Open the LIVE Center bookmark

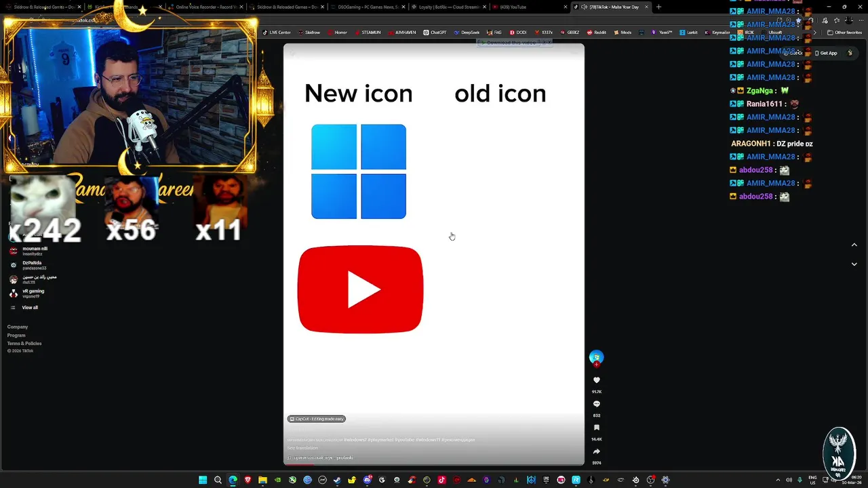click(x=276, y=33)
